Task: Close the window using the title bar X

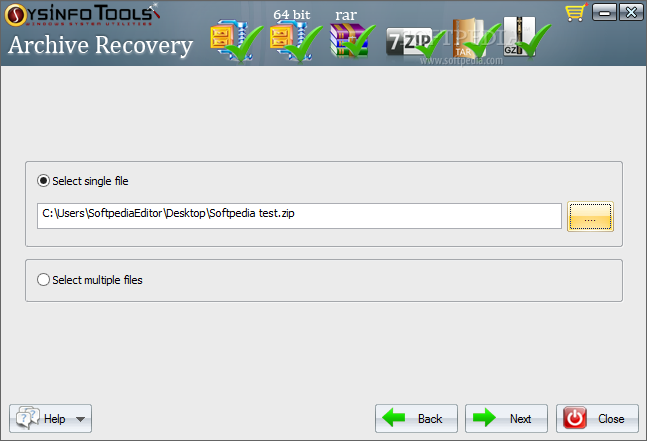Action: coord(631,12)
